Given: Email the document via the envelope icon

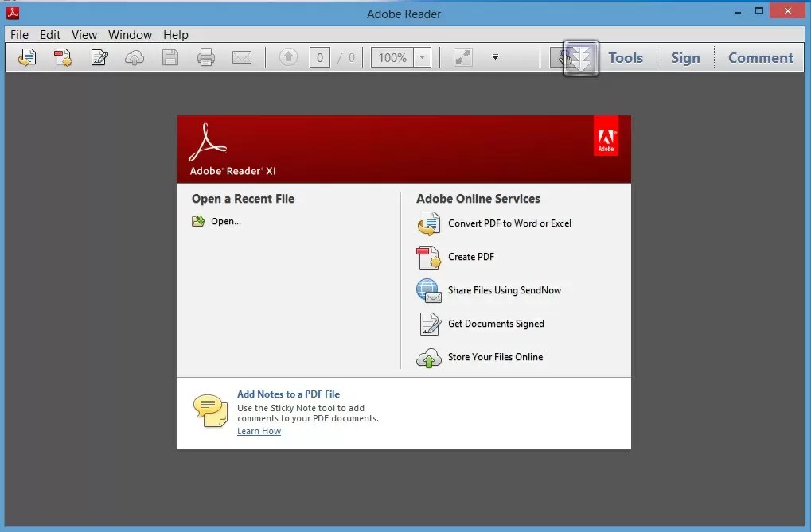Looking at the screenshot, I should [x=243, y=57].
